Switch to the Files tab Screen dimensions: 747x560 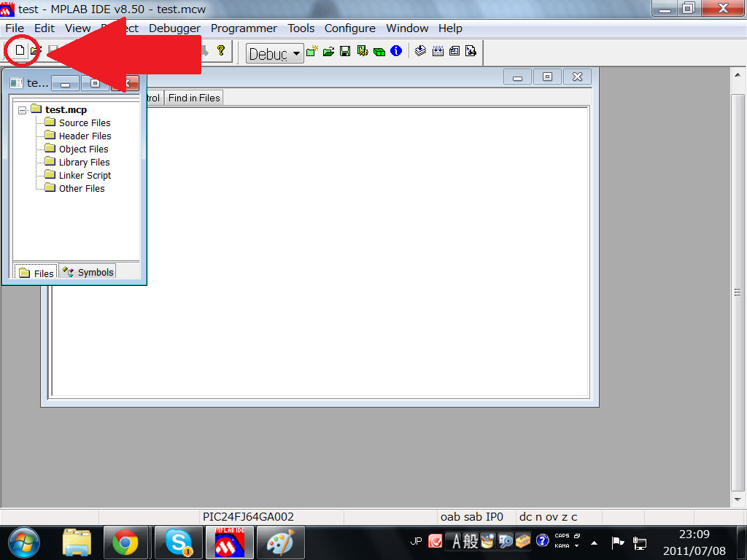pyautogui.click(x=36, y=273)
